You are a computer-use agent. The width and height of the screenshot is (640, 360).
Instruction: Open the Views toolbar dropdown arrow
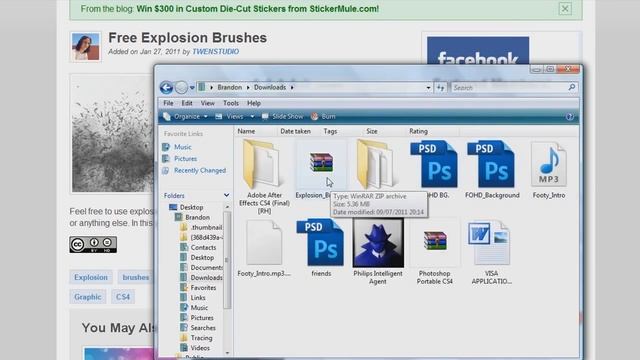point(252,117)
